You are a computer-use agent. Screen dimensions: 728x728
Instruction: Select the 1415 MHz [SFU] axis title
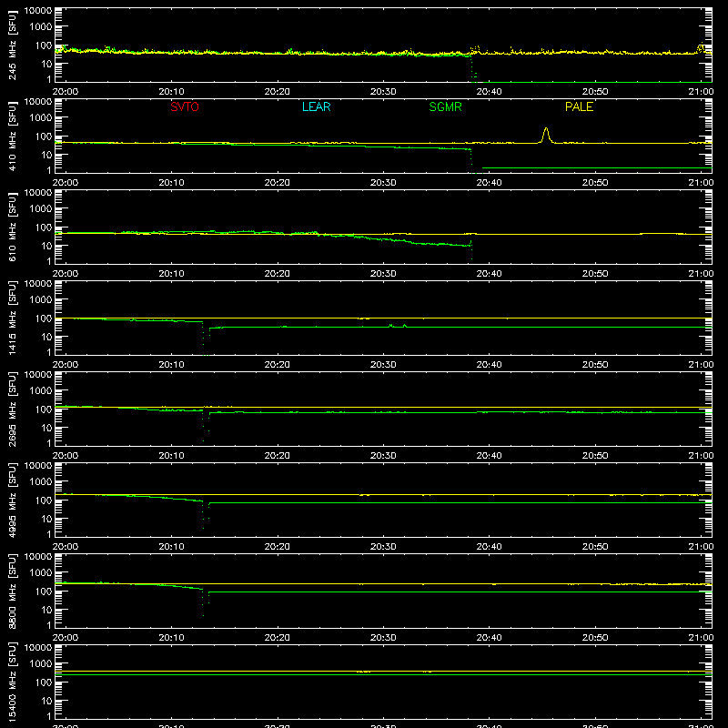[x=13, y=318]
